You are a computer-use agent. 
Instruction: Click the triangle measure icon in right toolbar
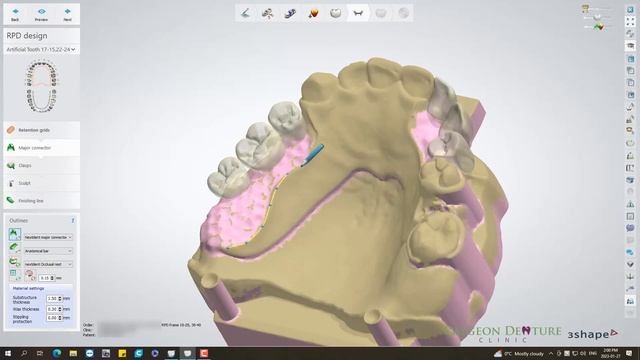[x=630, y=204]
